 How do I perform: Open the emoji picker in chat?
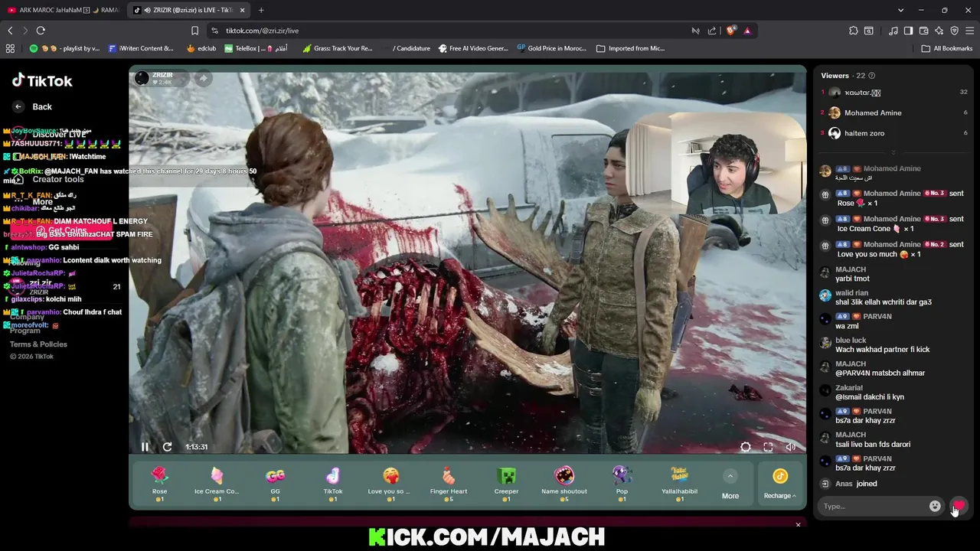point(935,506)
